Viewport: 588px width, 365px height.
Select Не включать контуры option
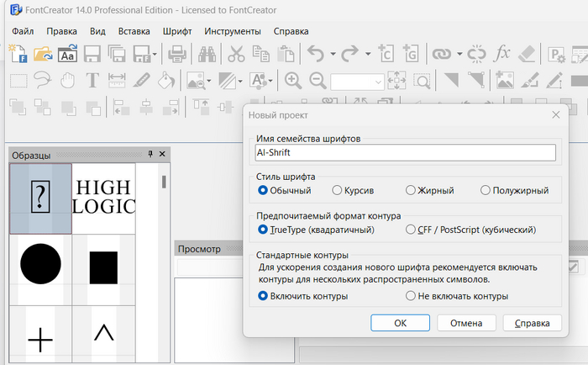click(x=411, y=296)
